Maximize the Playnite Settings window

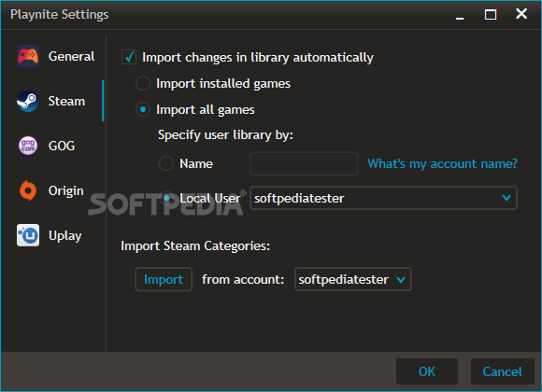(x=491, y=15)
